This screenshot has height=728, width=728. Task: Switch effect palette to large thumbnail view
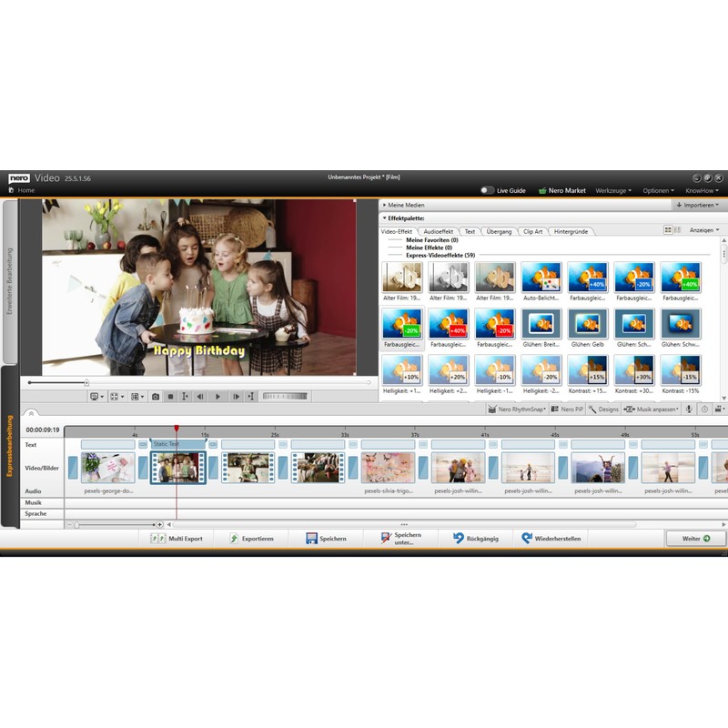[x=668, y=230]
